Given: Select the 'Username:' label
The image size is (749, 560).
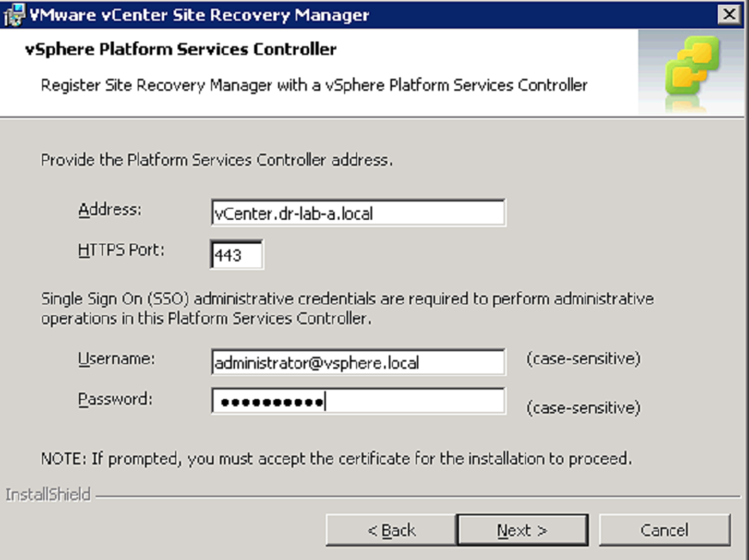Looking at the screenshot, I should 116,358.
